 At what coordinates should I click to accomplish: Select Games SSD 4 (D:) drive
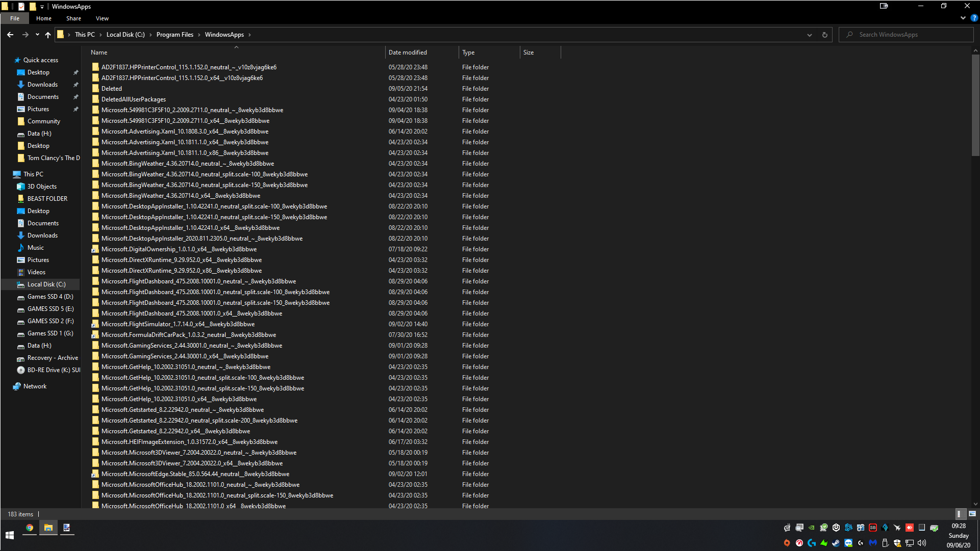pyautogui.click(x=50, y=297)
